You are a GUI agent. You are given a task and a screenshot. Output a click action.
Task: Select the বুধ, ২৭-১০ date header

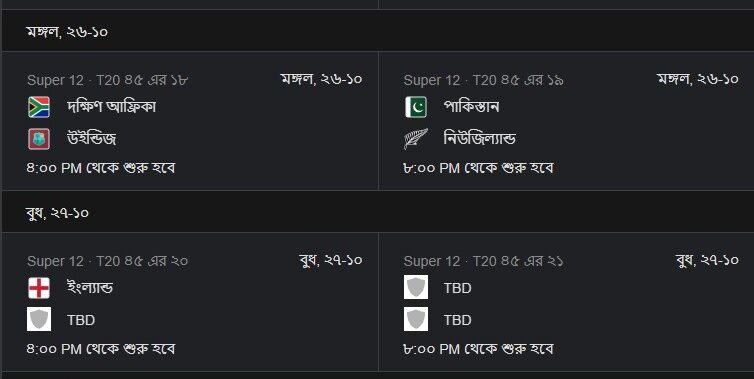(57, 213)
